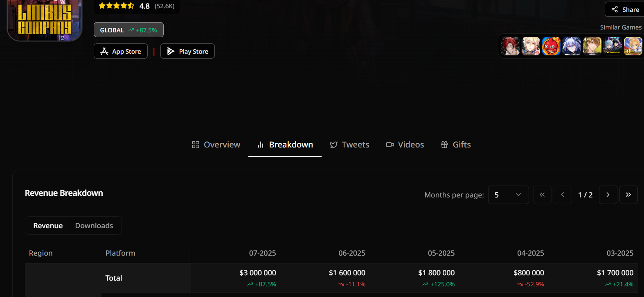
Task: Click the 05-2025 column header
Action: [441, 253]
